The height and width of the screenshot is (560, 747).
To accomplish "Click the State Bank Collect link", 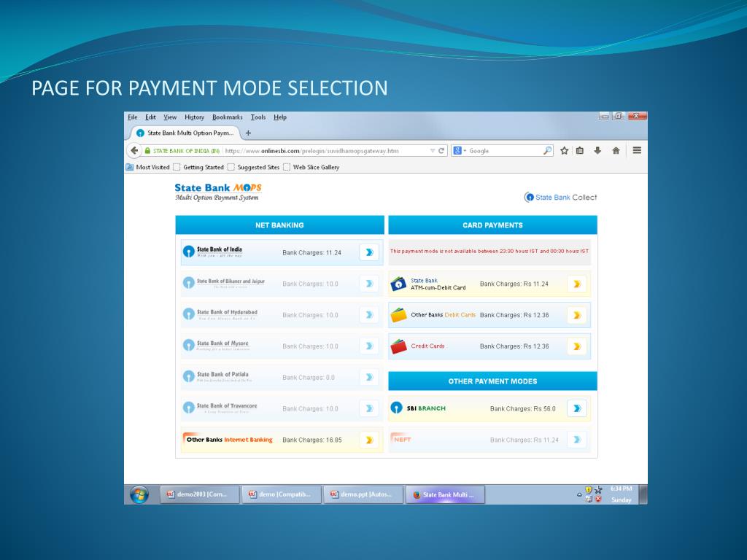I will pyautogui.click(x=561, y=197).
